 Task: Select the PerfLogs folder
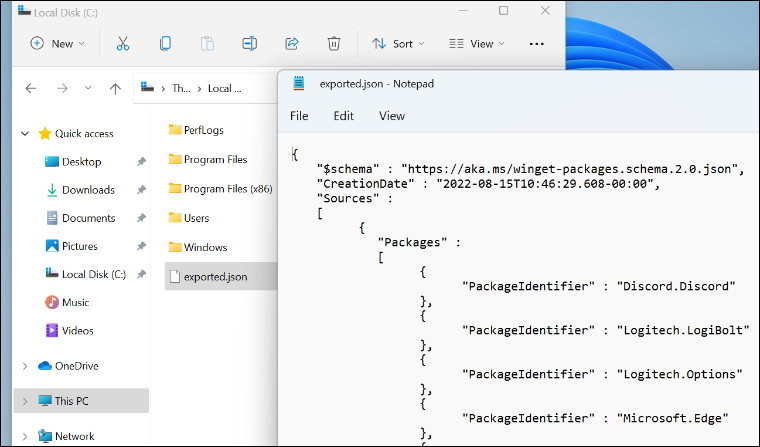click(196, 130)
